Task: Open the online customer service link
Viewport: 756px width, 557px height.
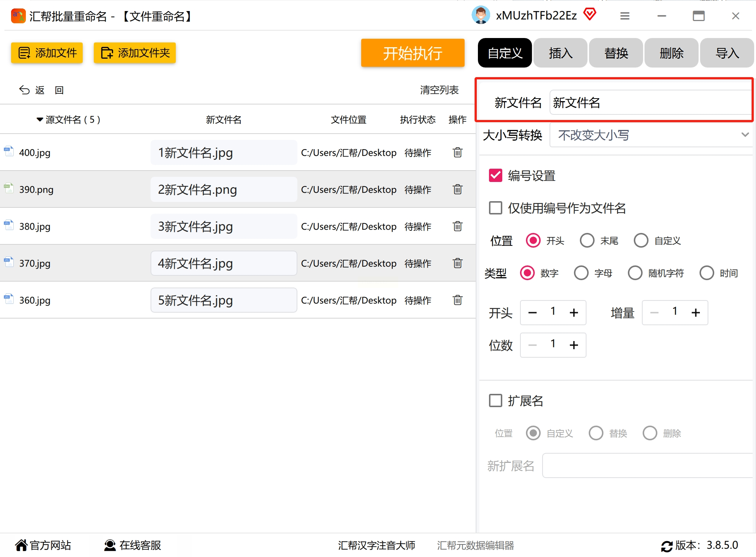Action: [133, 545]
